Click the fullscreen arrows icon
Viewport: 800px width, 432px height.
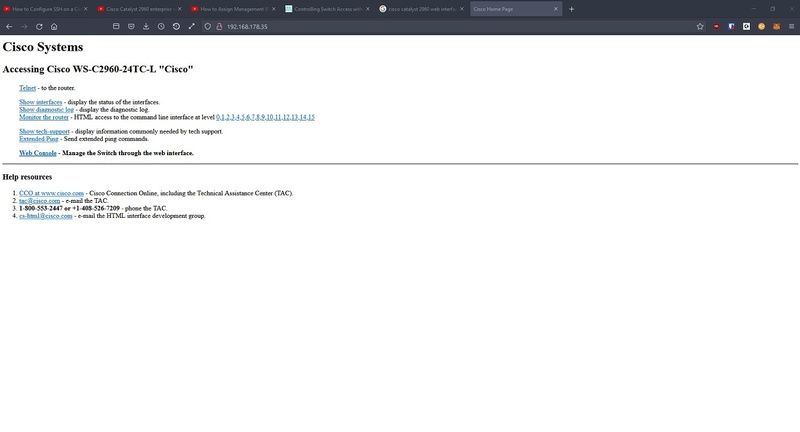(191, 27)
